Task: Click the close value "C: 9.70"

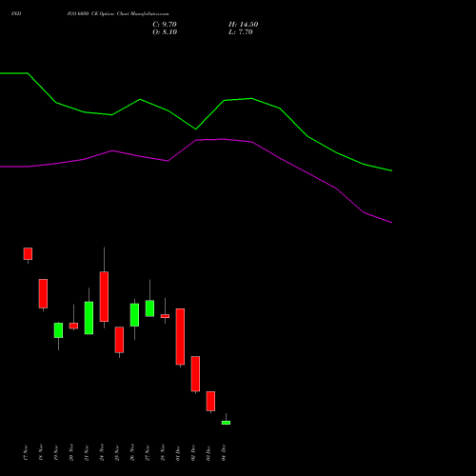Action: (165, 25)
